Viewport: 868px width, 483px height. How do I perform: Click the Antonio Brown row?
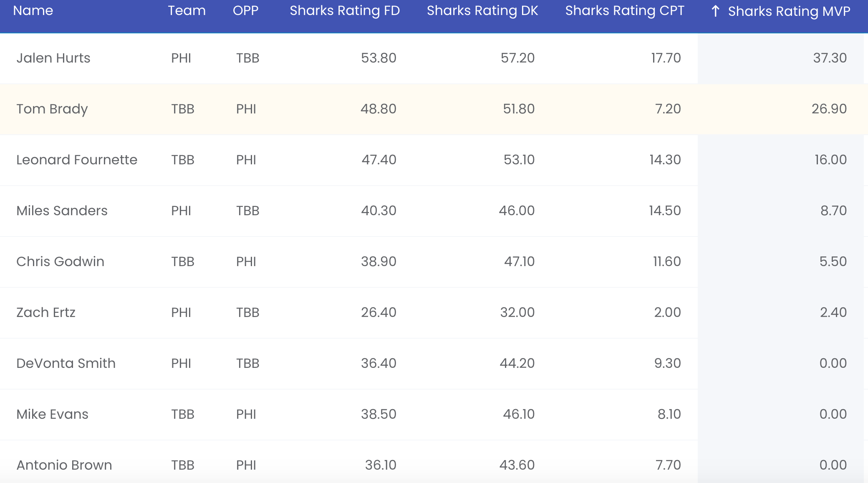pos(64,465)
